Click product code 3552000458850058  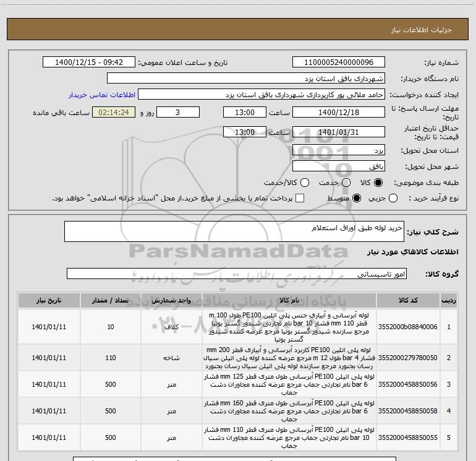pyautogui.click(x=408, y=411)
